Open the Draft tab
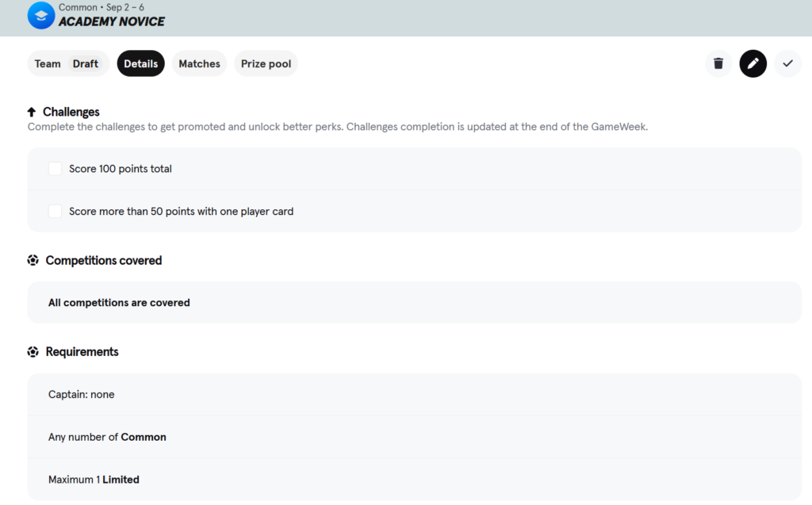Viewport: 812px width, 505px height. [86, 63]
